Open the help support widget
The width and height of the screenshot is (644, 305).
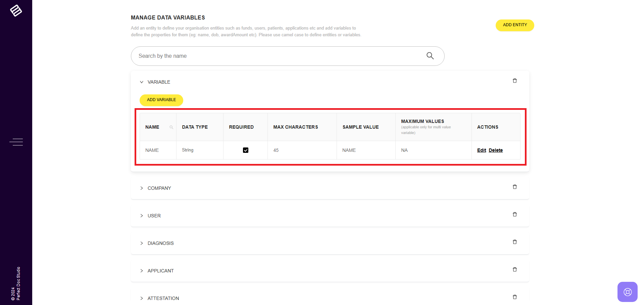point(627,292)
